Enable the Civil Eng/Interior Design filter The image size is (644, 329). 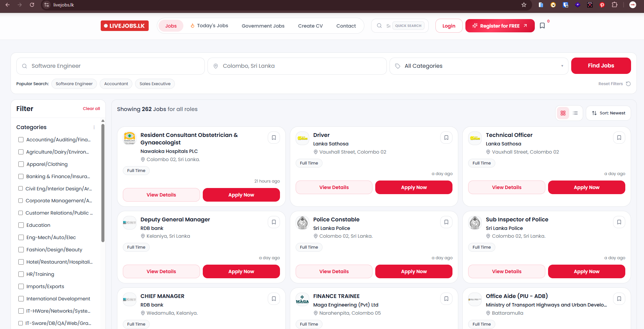[x=20, y=189]
